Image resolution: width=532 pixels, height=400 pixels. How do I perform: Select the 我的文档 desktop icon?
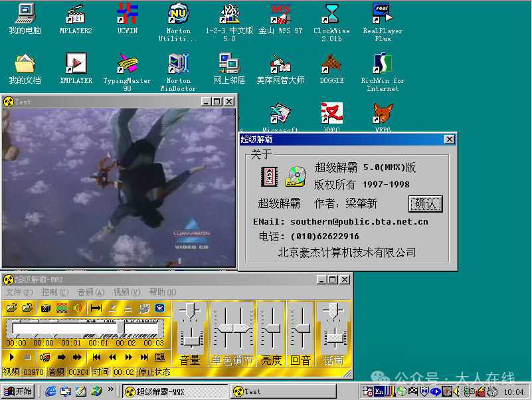[25, 69]
